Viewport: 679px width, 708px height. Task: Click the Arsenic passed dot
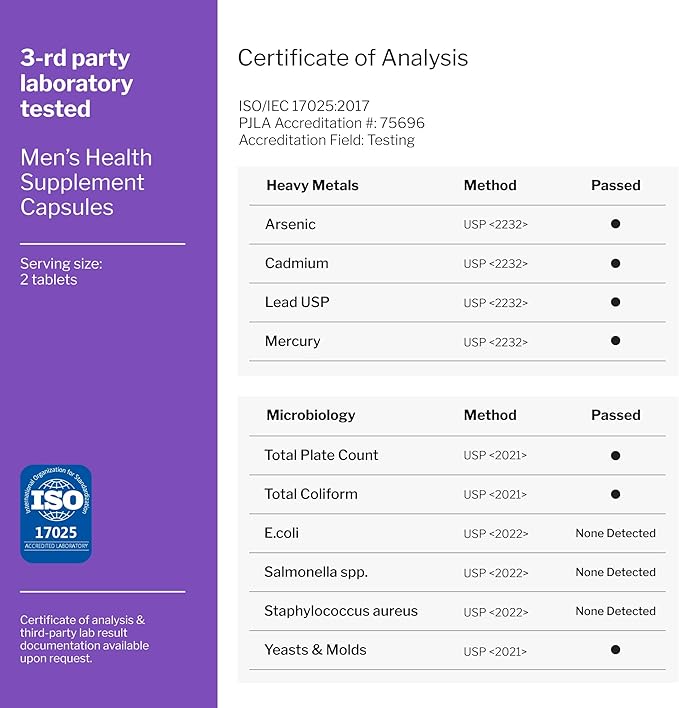click(x=615, y=224)
